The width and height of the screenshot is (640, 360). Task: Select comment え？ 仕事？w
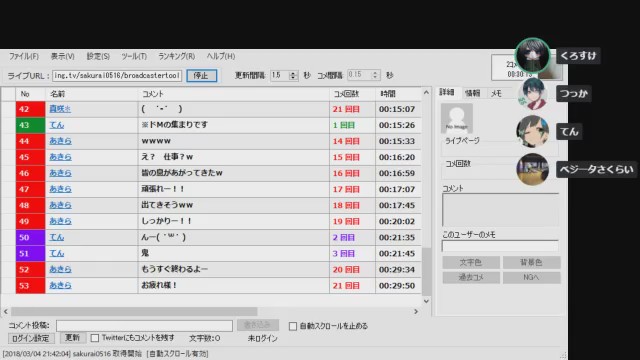coord(167,157)
